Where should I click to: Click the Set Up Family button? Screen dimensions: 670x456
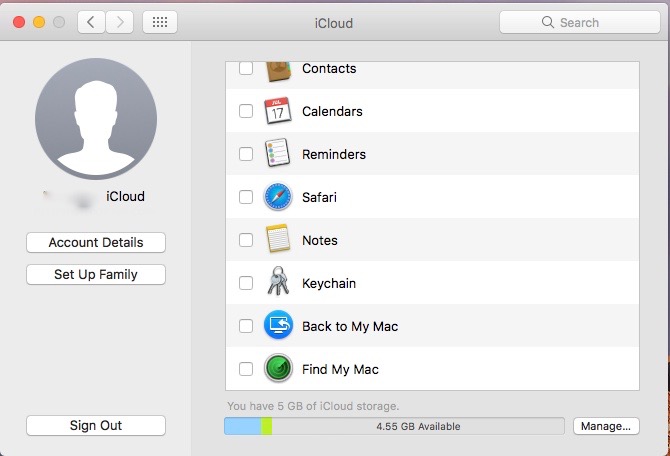[x=96, y=274]
